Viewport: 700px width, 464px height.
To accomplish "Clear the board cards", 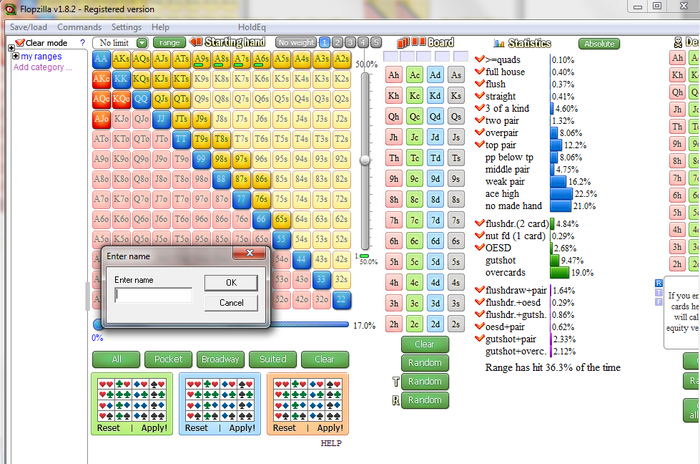I will tap(425, 344).
